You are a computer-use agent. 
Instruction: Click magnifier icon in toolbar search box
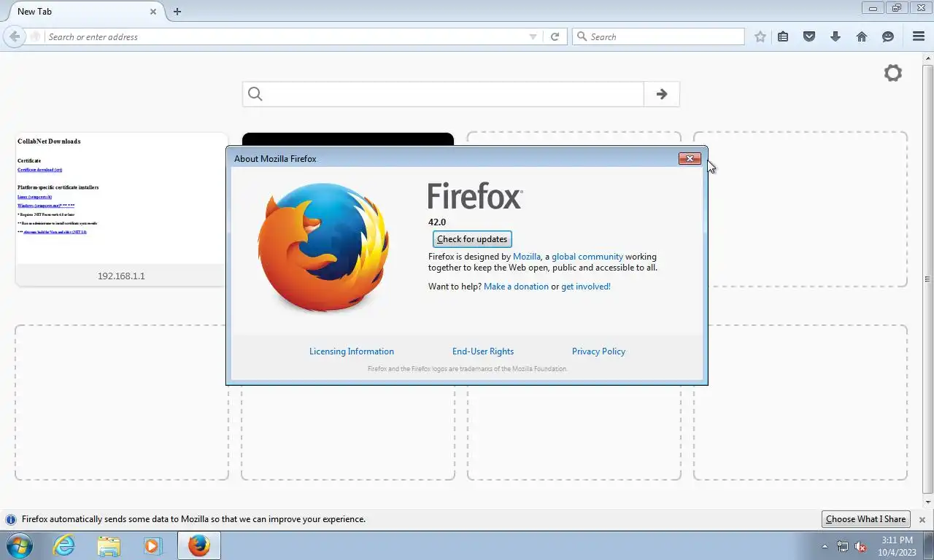[x=582, y=36]
